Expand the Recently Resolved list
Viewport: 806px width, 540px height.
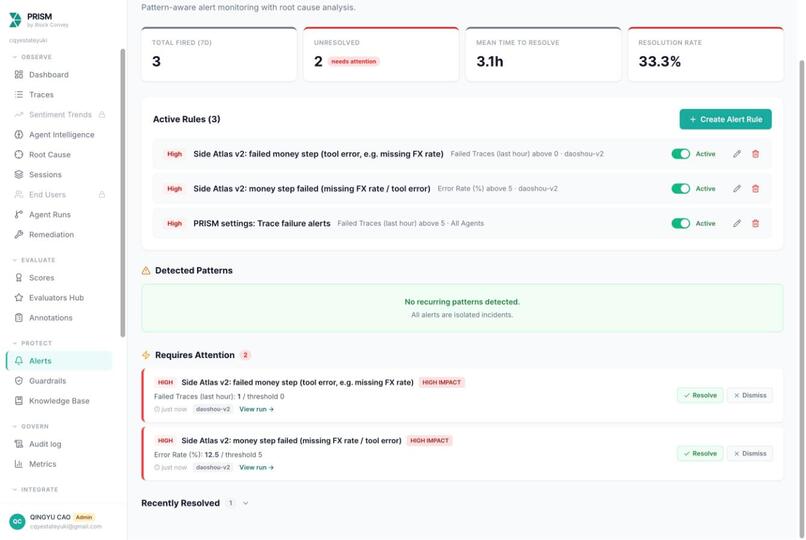click(246, 504)
